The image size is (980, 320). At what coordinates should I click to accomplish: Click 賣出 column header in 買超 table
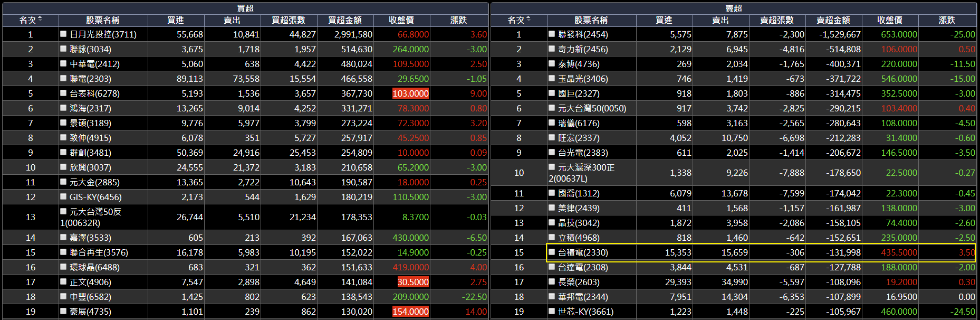pos(232,20)
